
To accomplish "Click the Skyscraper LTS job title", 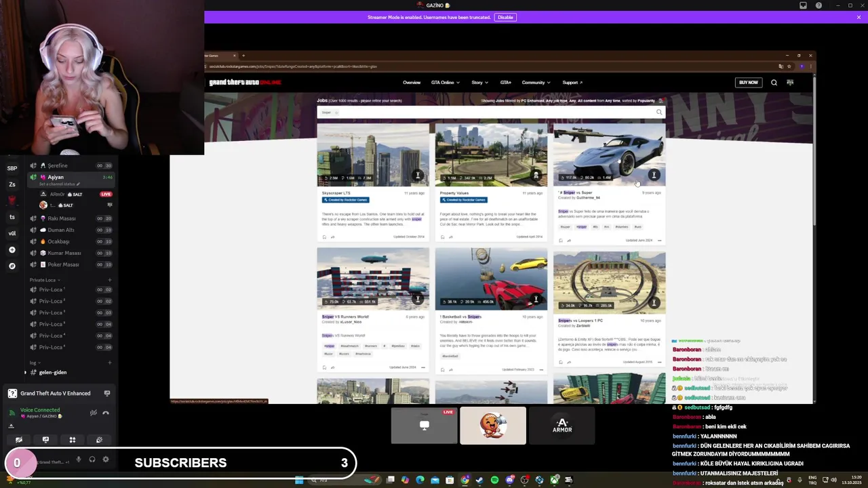I will pos(336,193).
